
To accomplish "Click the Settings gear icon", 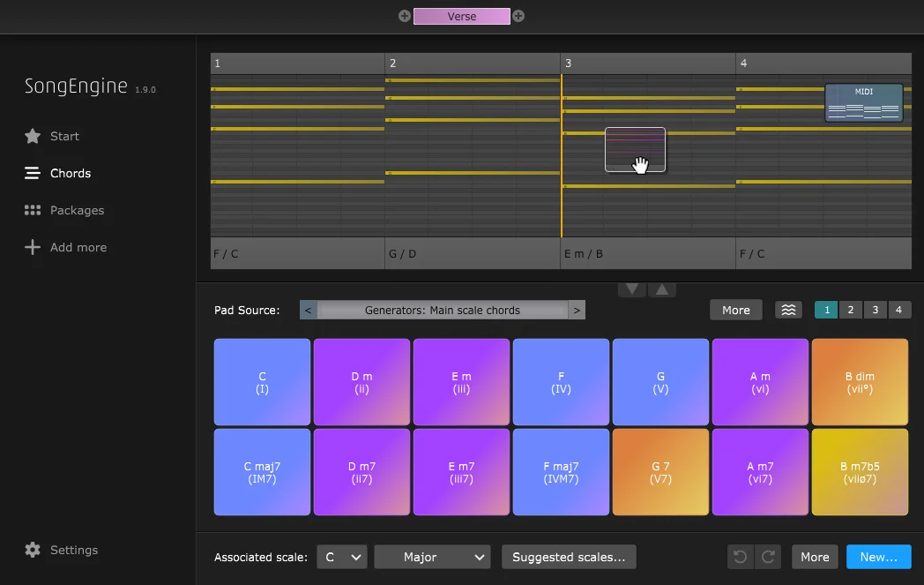I will [x=33, y=551].
